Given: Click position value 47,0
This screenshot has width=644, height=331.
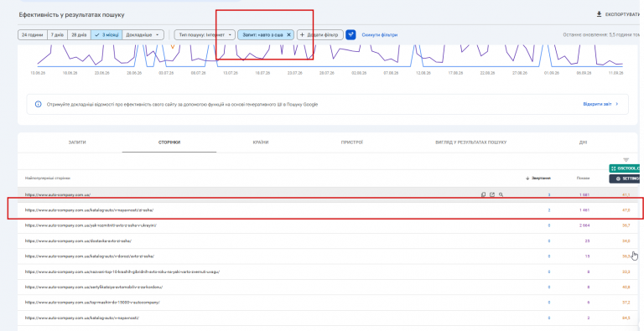Looking at the screenshot, I should [626, 209].
